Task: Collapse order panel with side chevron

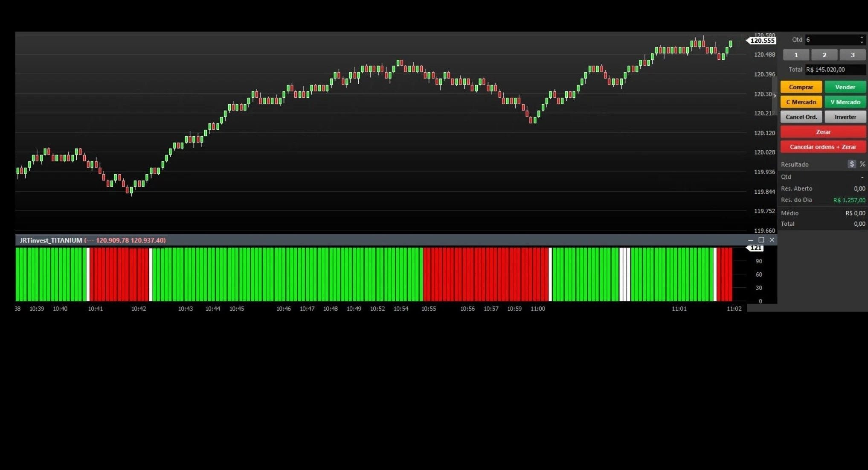Action: coord(775,96)
